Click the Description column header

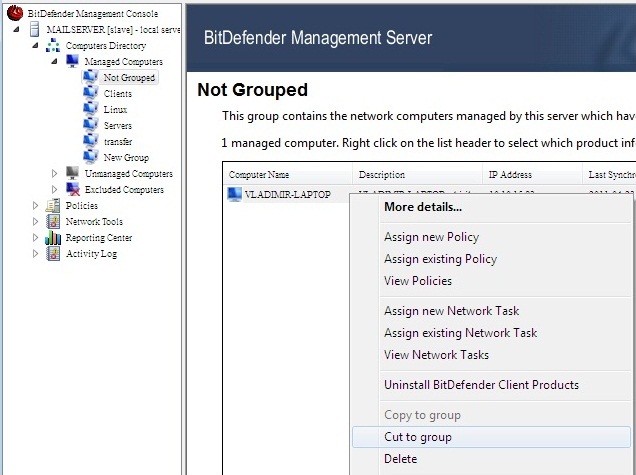tap(417, 174)
